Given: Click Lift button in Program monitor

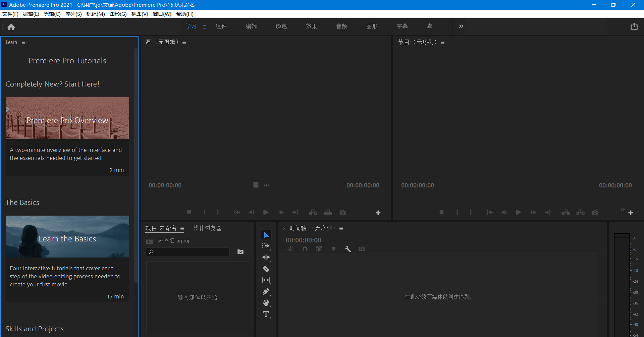Looking at the screenshot, I should 566,212.
